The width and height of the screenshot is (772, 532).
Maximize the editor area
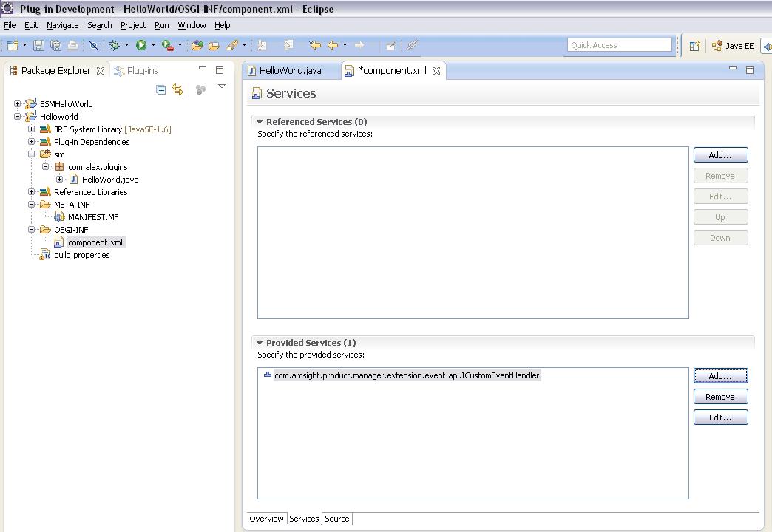[750, 70]
